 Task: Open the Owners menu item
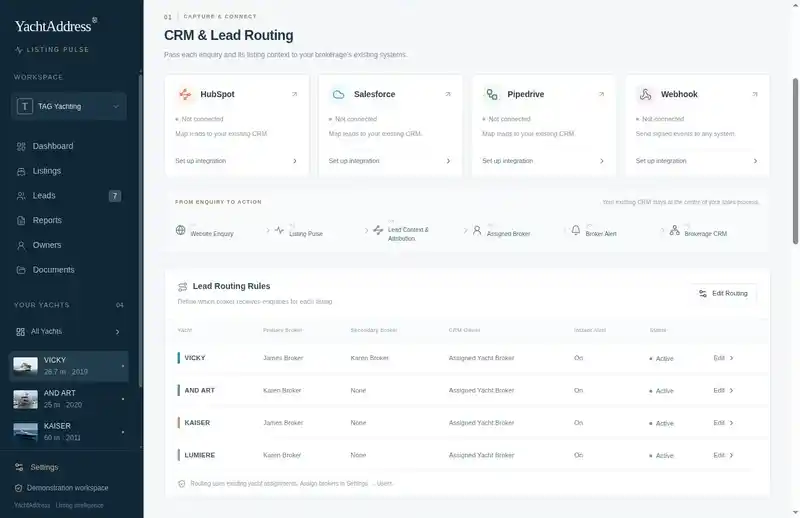47,245
